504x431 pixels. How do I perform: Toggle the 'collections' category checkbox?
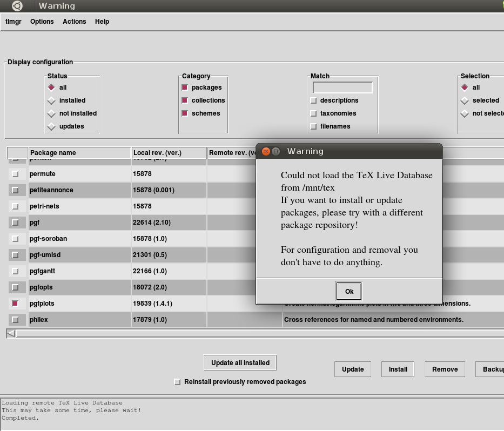click(185, 100)
